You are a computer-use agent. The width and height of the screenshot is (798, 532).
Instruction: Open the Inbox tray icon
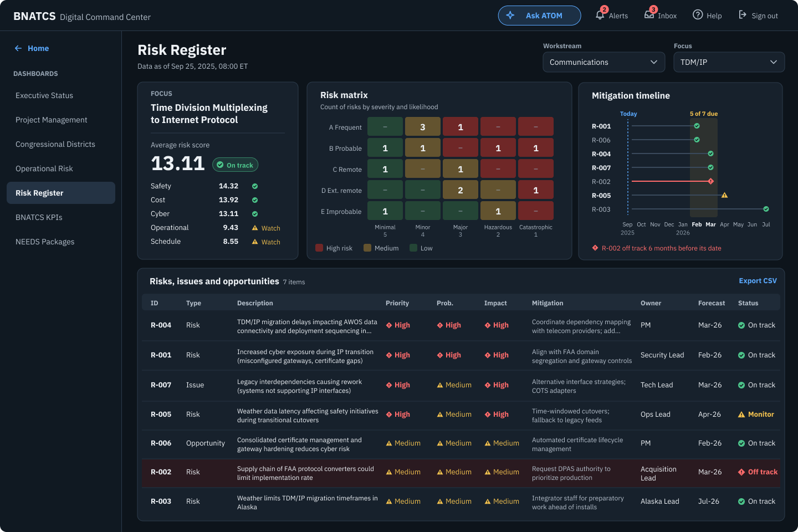pos(649,15)
